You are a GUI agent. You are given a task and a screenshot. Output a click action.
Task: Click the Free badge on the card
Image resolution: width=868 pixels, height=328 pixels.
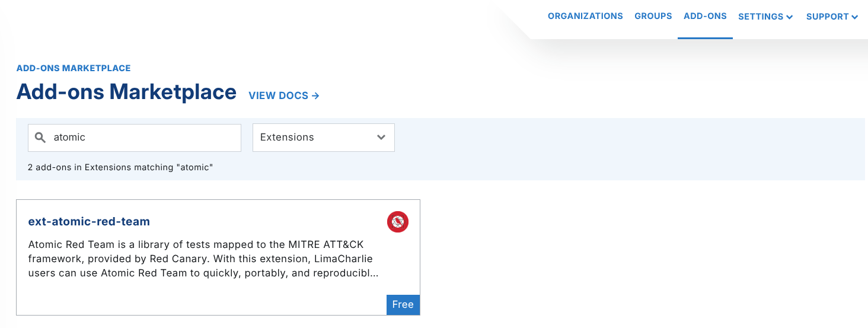pyautogui.click(x=403, y=304)
